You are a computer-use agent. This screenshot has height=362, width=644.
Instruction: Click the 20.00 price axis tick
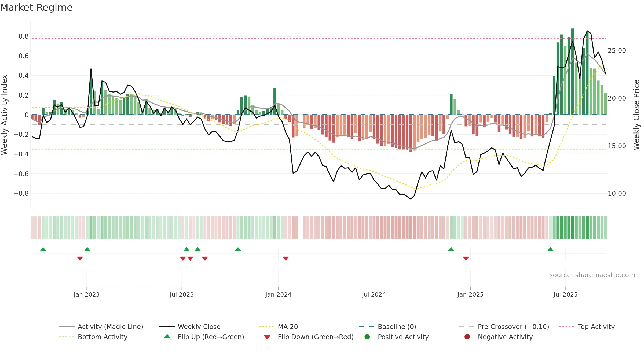(x=617, y=98)
